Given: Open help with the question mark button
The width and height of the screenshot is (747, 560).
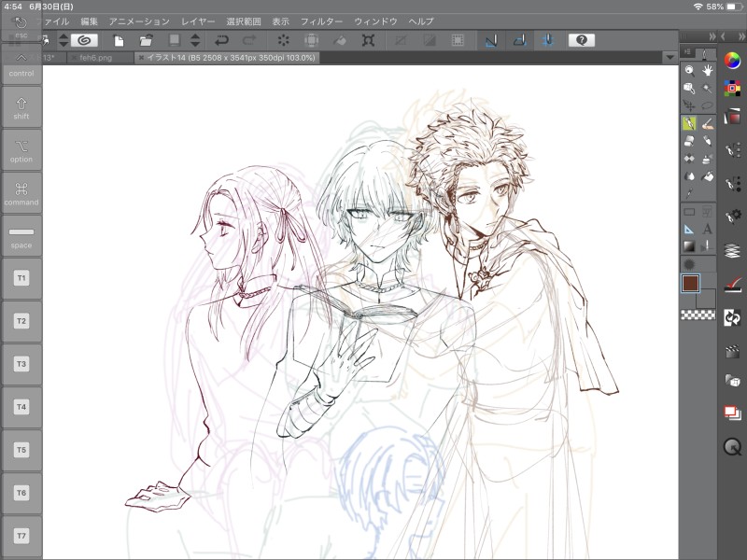Looking at the screenshot, I should pyautogui.click(x=581, y=40).
